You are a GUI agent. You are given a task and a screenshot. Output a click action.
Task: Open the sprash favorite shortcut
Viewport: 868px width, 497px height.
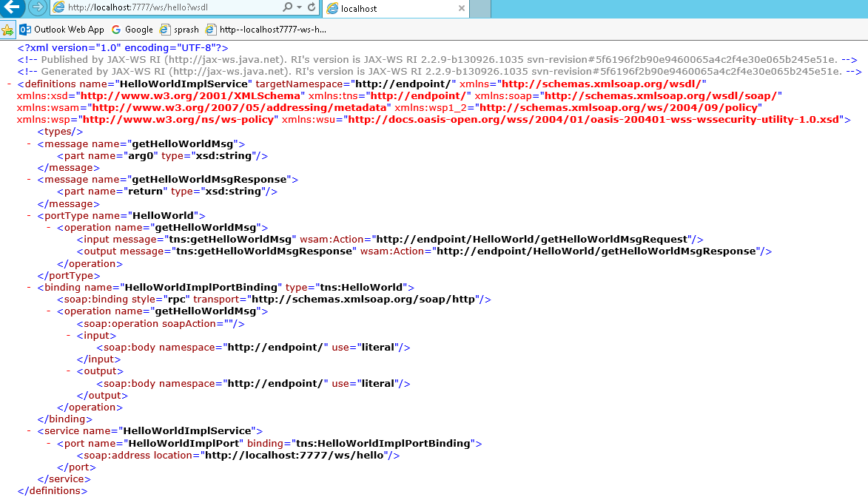coord(180,30)
